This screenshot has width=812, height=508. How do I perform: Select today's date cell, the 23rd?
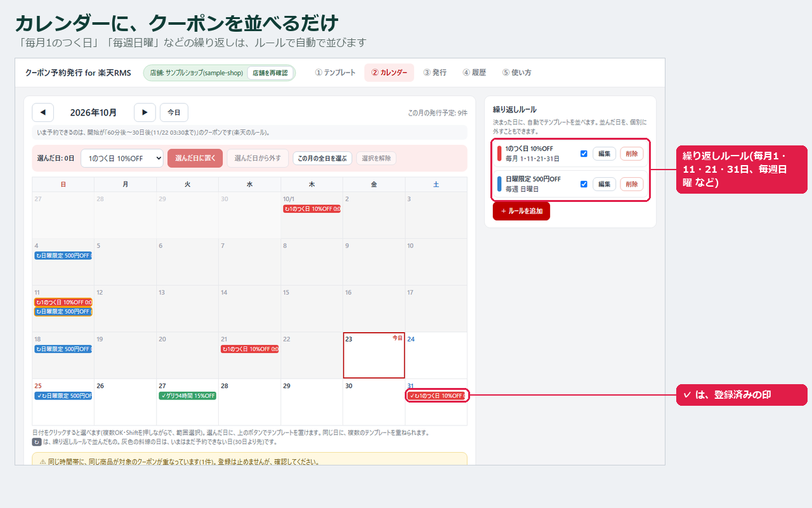tap(374, 355)
